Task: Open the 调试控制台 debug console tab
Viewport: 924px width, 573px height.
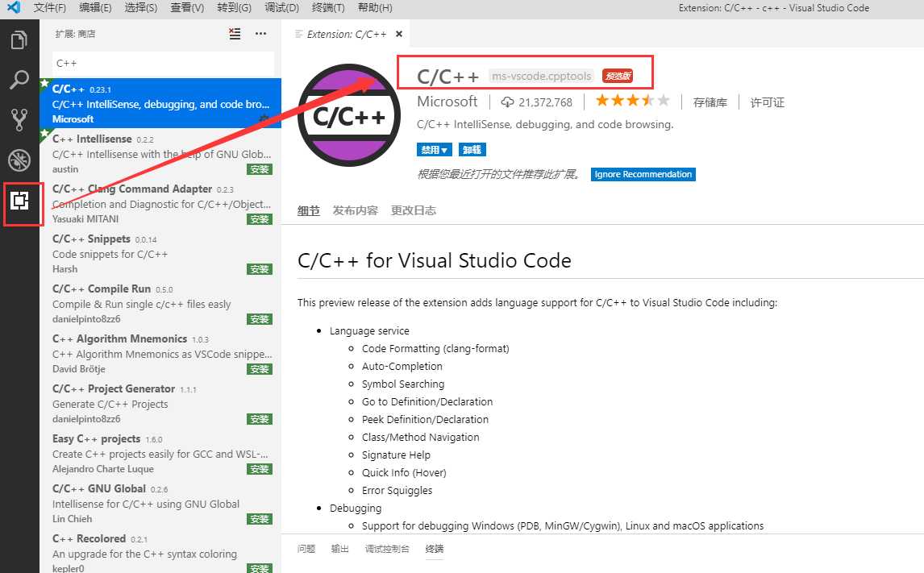Action: click(387, 548)
